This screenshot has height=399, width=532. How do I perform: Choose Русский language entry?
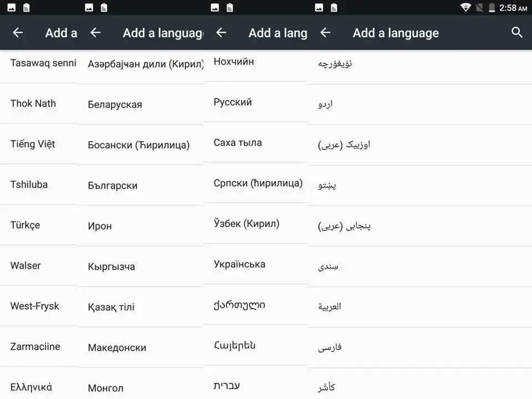[233, 102]
